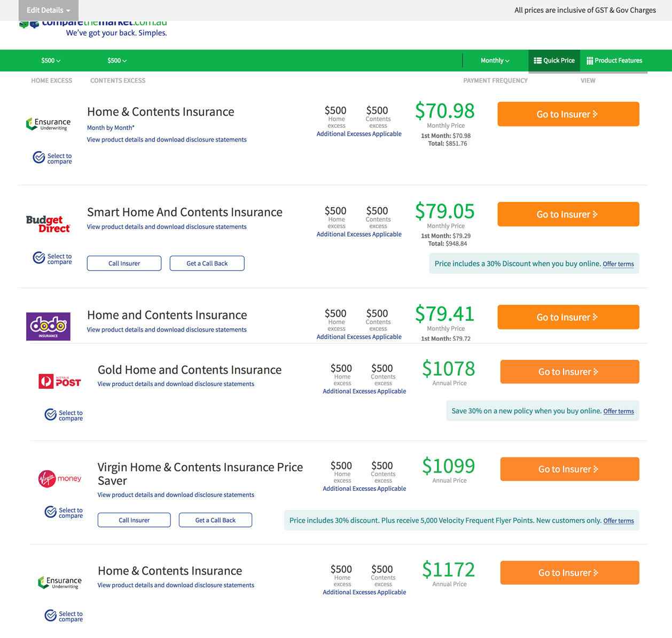Click the bottom Ensurance Underwriting logo
Screen dimensions: 672x638
(x=60, y=582)
